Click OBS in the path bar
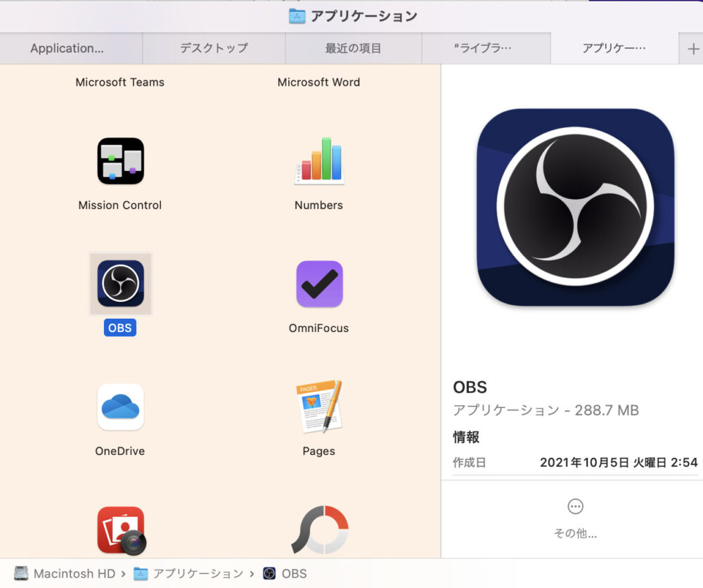The width and height of the screenshot is (703, 588). coord(285,574)
